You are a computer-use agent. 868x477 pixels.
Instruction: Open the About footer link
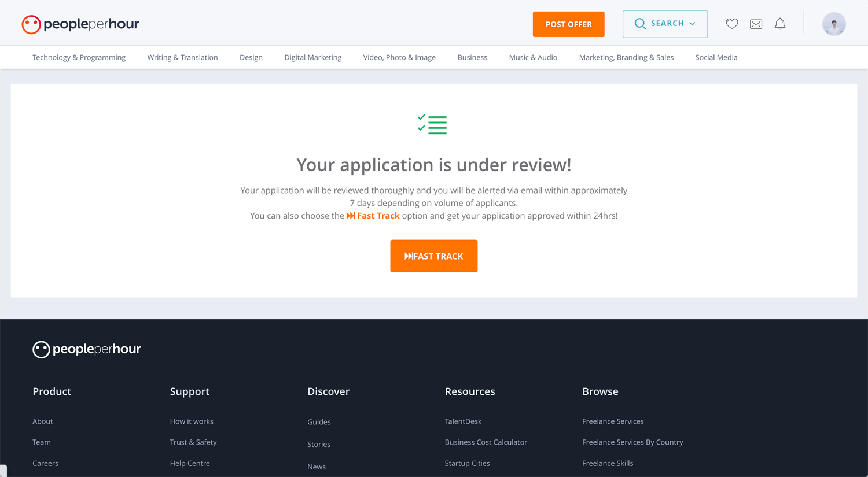coord(43,421)
